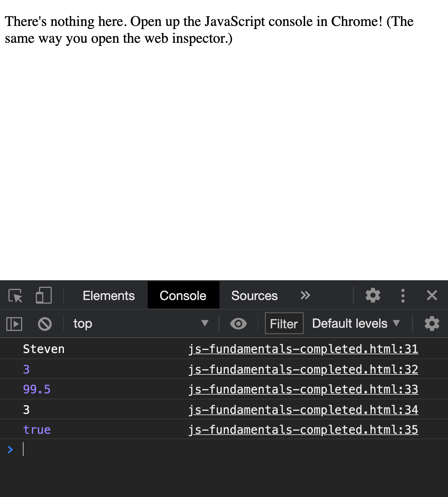Open js-fundamentals-completed.html:31 source link
Image resolution: width=448 pixels, height=497 pixels.
click(x=303, y=349)
